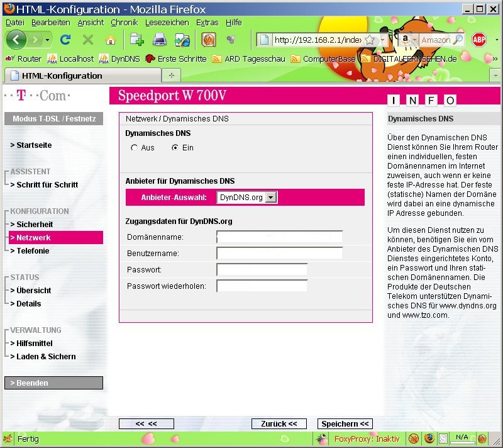
Task: Open the DynDNS bookmark
Action: point(119,59)
